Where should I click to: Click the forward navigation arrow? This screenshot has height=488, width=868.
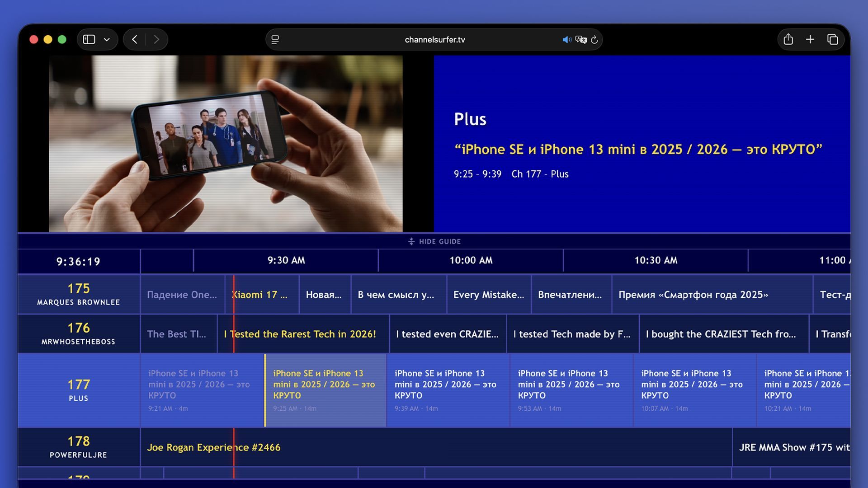click(156, 40)
